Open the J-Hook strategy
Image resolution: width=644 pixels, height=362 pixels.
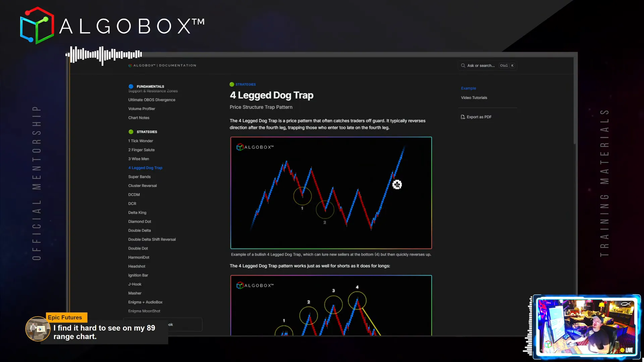pos(135,284)
